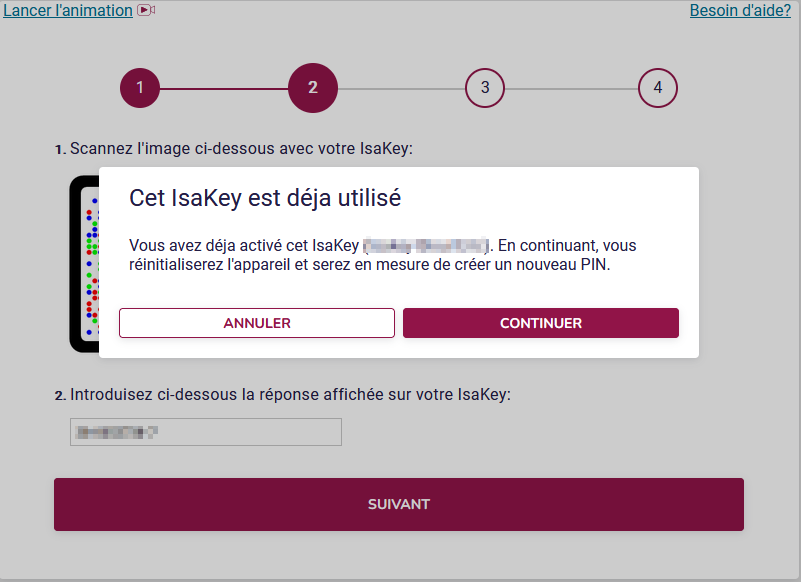Screen dimensions: 801x582
Task: Go to step 1 circle
Action: [140, 88]
